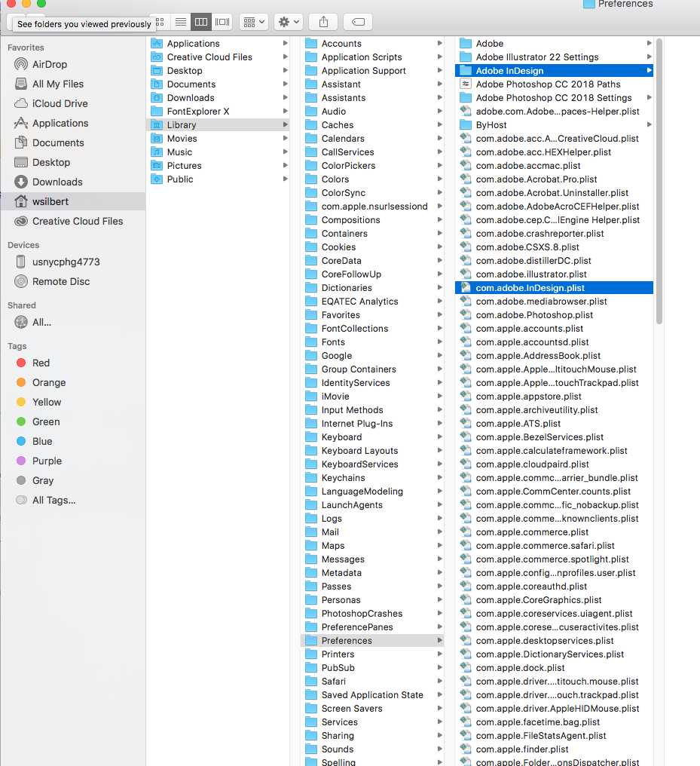
Task: Expand arrow next to Application Support
Action: coord(440,70)
